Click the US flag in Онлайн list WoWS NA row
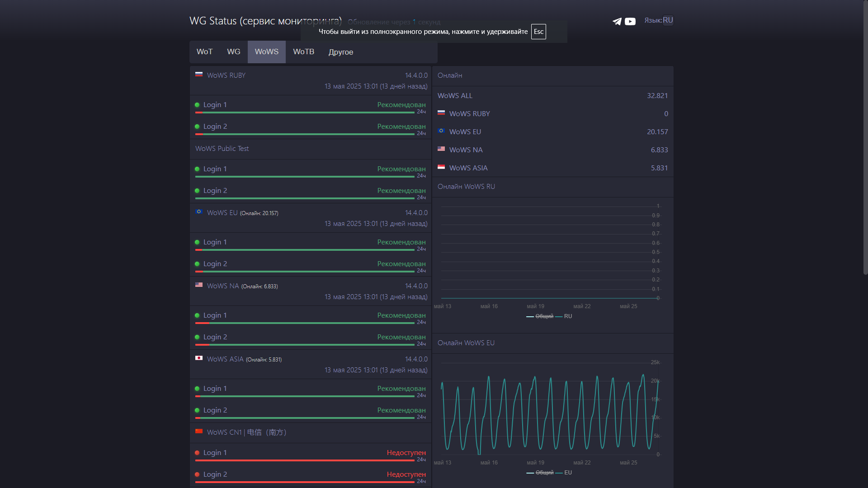 pyautogui.click(x=441, y=149)
